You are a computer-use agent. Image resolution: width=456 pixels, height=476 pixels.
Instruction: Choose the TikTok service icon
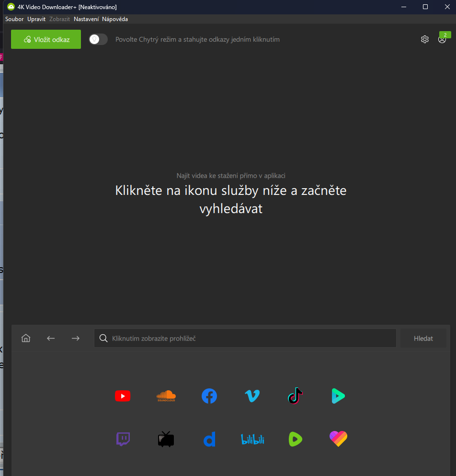(295, 396)
